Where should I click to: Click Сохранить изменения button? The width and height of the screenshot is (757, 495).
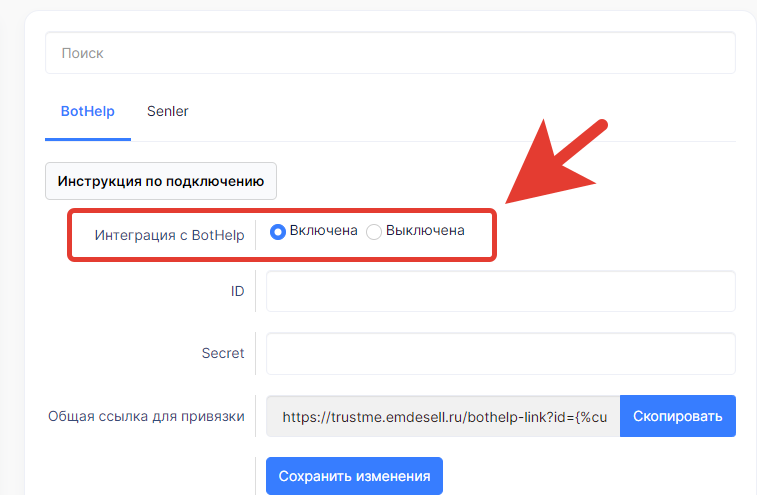tap(354, 476)
